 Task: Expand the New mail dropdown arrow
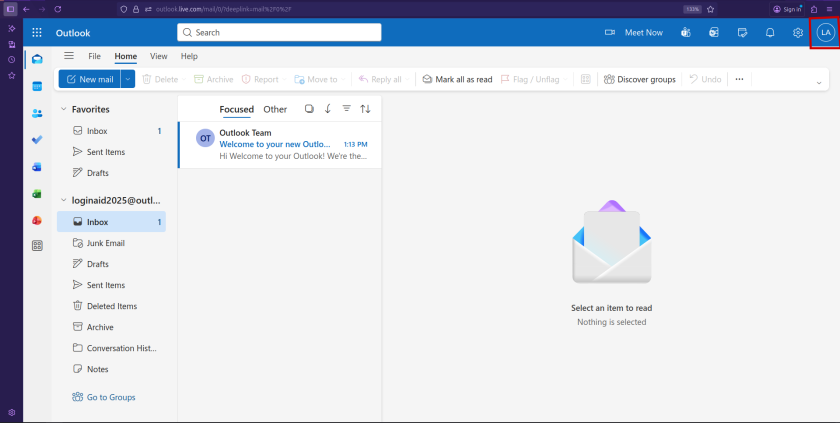point(127,79)
